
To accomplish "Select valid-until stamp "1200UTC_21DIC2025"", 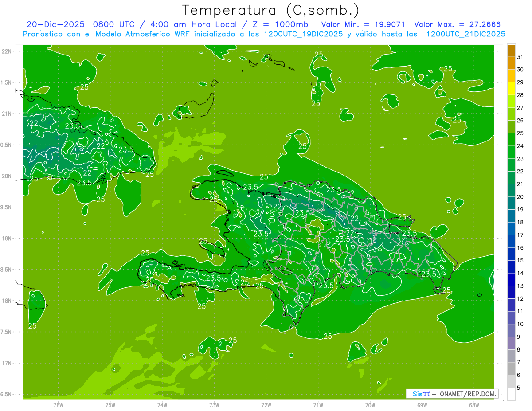I will coord(465,34).
